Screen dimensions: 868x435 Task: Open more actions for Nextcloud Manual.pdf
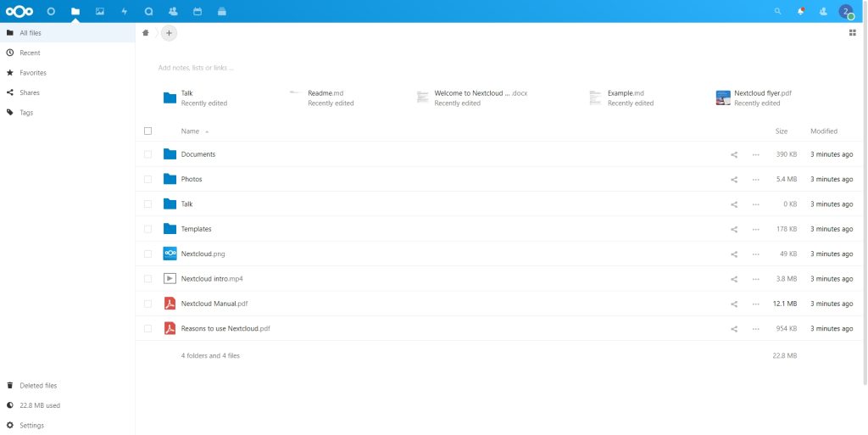click(x=755, y=304)
